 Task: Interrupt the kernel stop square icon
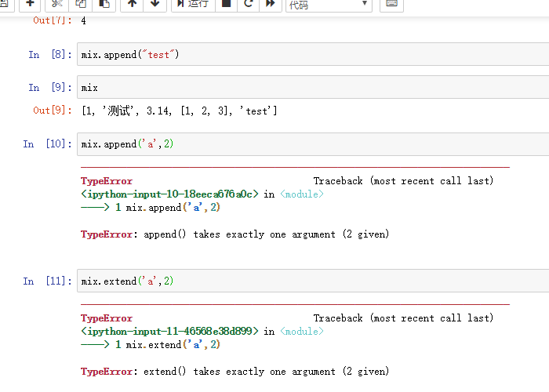pos(227,4)
